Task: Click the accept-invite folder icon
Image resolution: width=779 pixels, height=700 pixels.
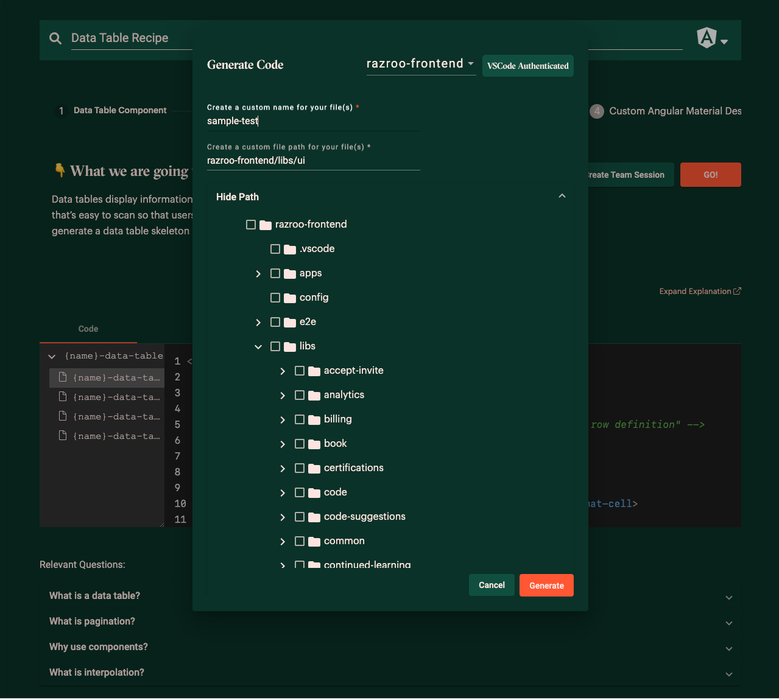Action: coord(314,371)
